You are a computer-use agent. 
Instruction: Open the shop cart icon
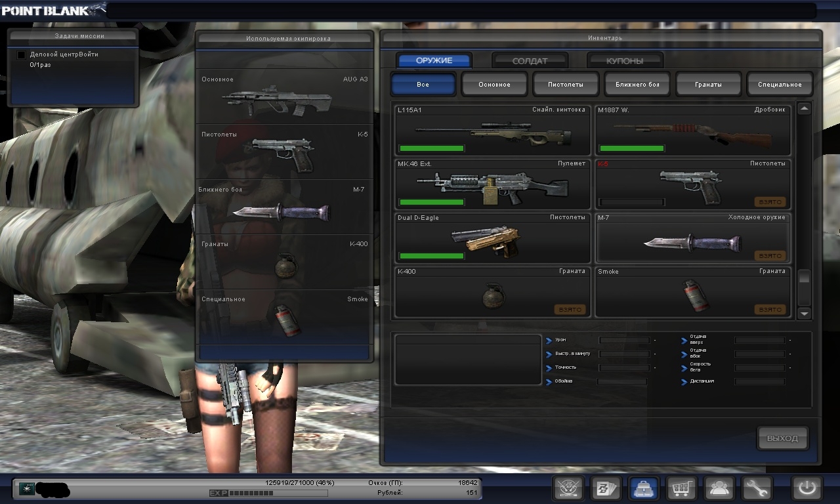[681, 488]
